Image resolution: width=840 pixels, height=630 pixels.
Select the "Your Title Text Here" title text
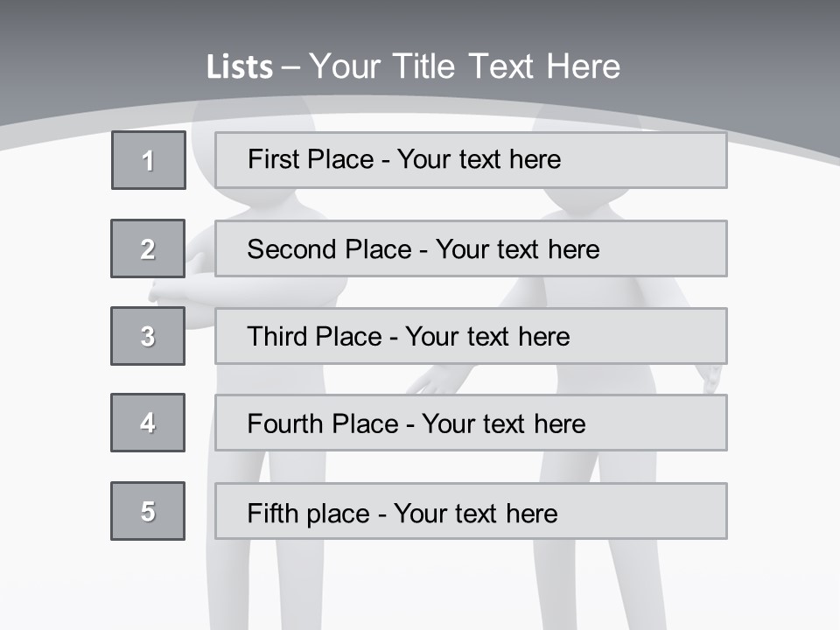(x=465, y=66)
